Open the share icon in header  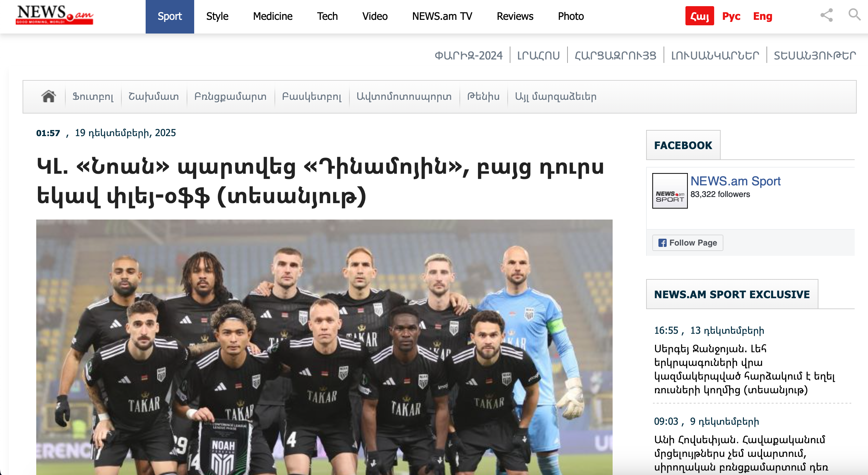pyautogui.click(x=827, y=15)
